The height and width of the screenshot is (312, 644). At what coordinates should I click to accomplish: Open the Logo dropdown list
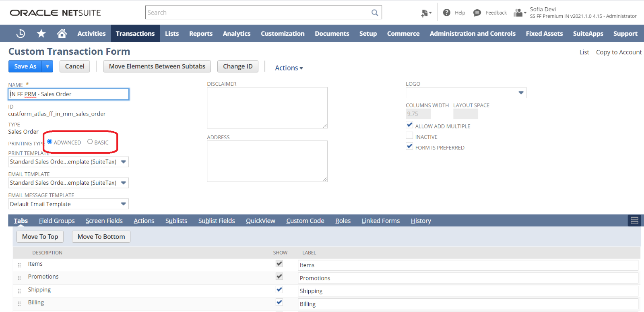click(521, 93)
